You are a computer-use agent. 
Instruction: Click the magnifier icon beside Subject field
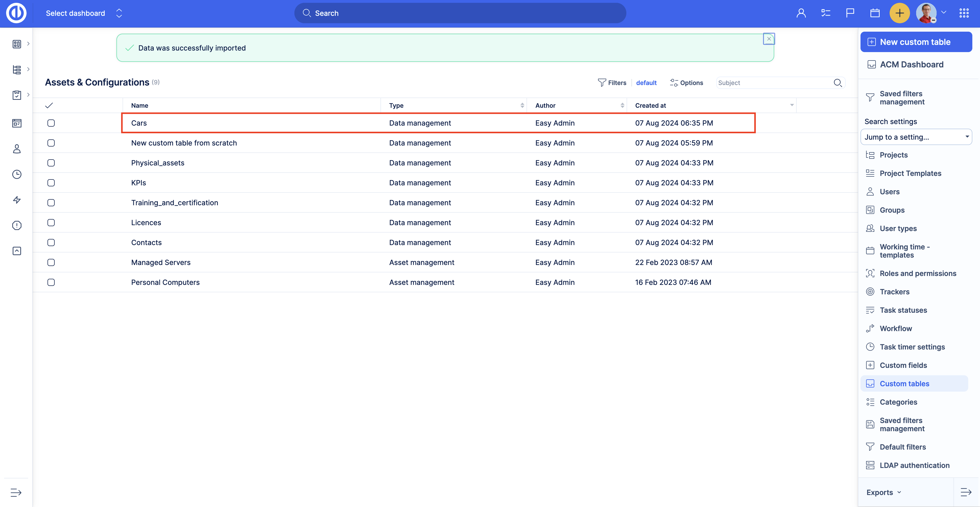[x=837, y=83]
